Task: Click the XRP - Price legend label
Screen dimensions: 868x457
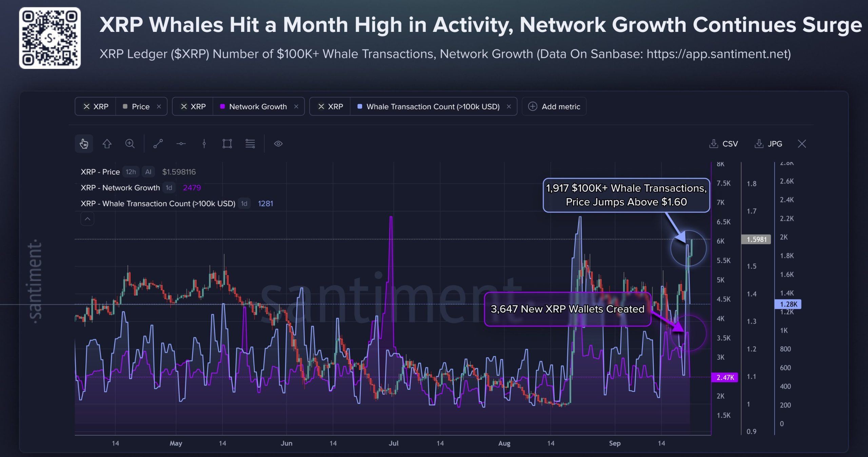Action: [100, 172]
